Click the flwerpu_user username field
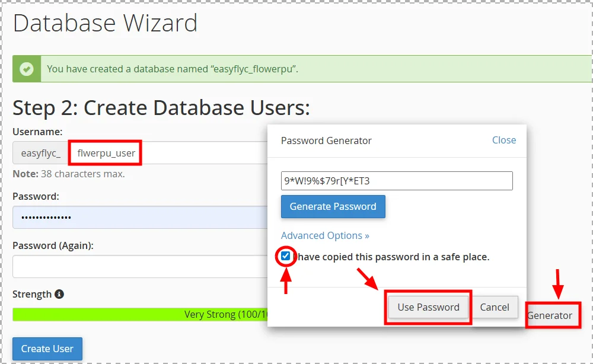The image size is (593, 364). pyautogui.click(x=105, y=152)
